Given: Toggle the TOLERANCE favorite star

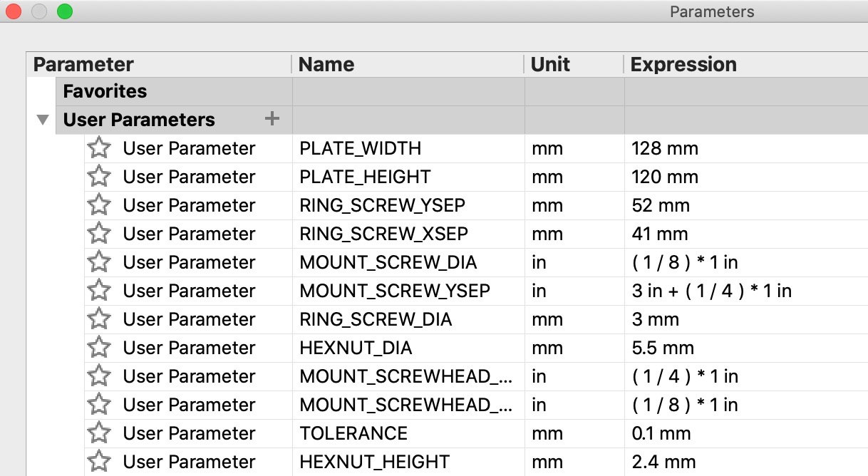Looking at the screenshot, I should point(99,433).
